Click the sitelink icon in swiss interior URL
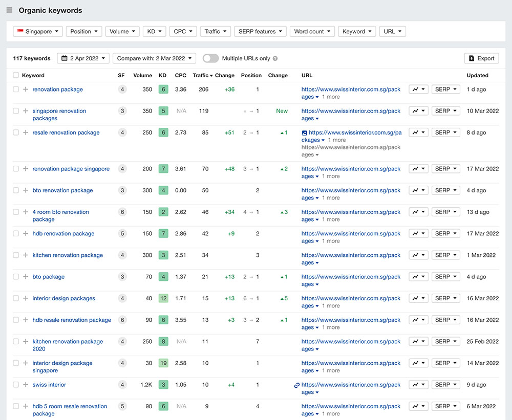Viewport: 512px width, 420px height. (297, 385)
